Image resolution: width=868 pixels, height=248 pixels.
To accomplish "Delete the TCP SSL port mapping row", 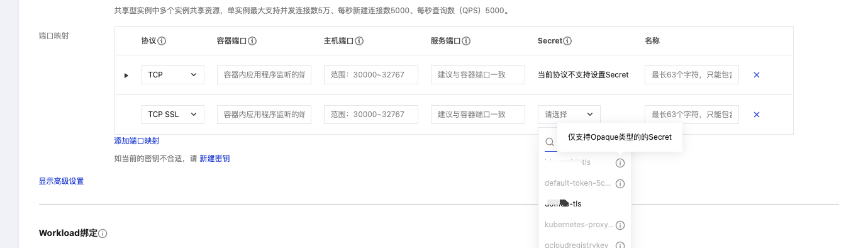I will tap(757, 115).
